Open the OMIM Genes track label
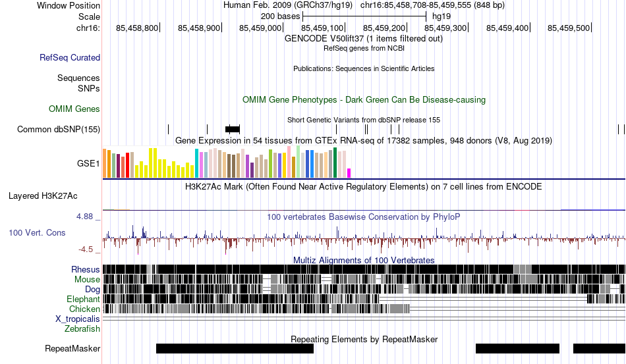 pyautogui.click(x=74, y=109)
